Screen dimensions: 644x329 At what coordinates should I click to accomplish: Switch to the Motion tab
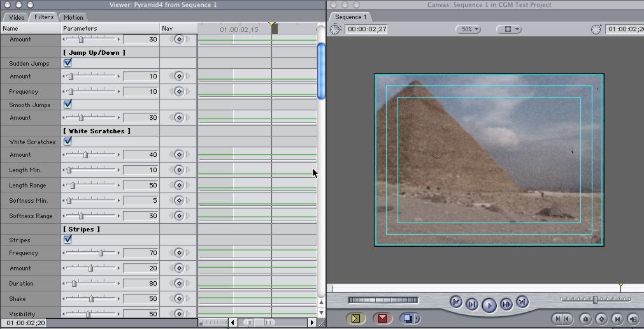pos(73,17)
